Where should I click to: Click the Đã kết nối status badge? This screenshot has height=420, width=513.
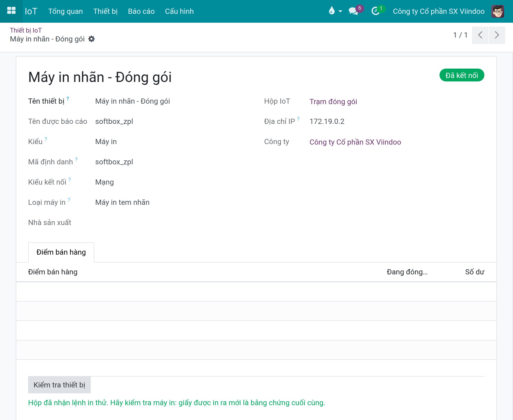tap(462, 75)
